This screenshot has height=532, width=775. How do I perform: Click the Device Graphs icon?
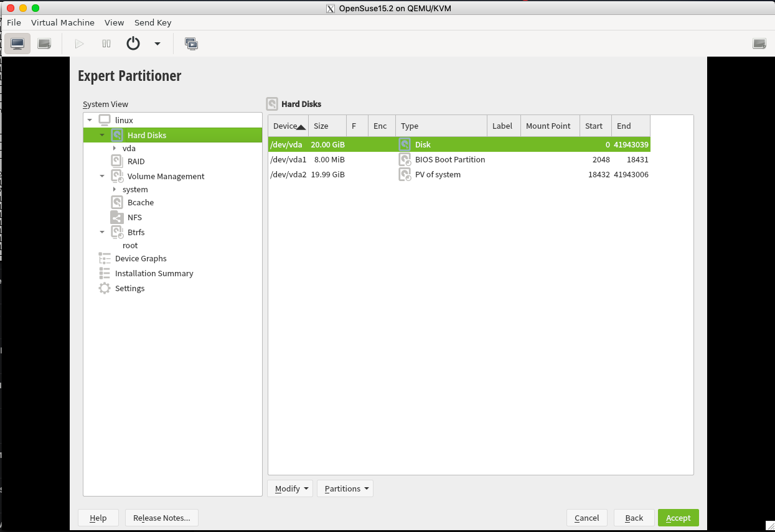tap(105, 258)
